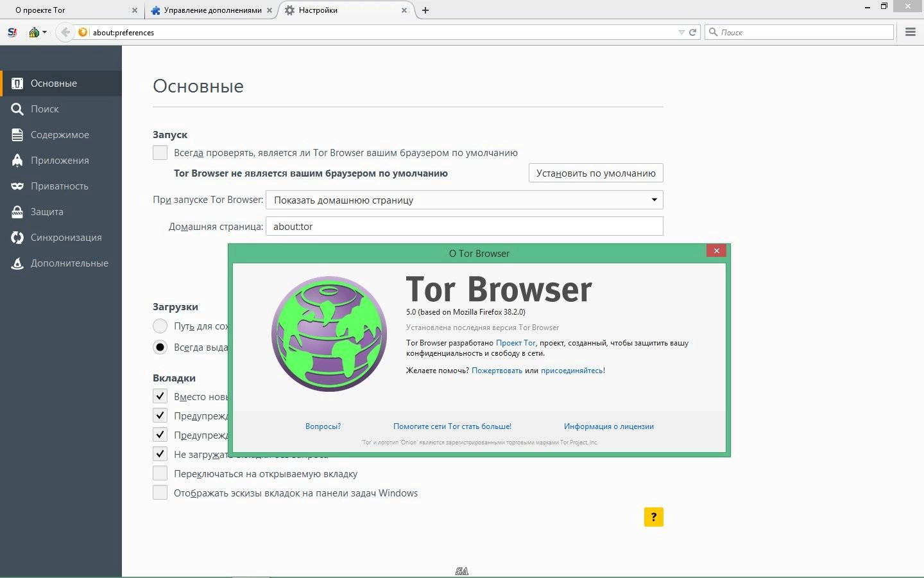
Task: Open the 'Проект Tor' link
Action: point(515,343)
